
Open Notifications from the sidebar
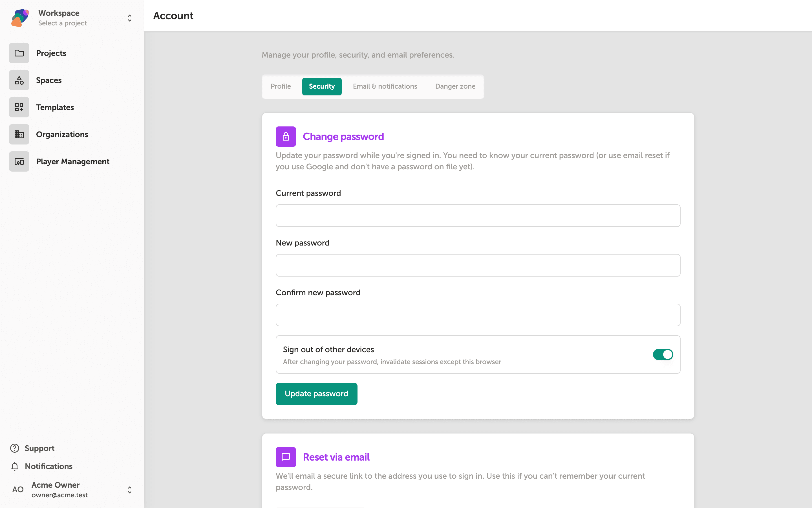[x=49, y=466]
